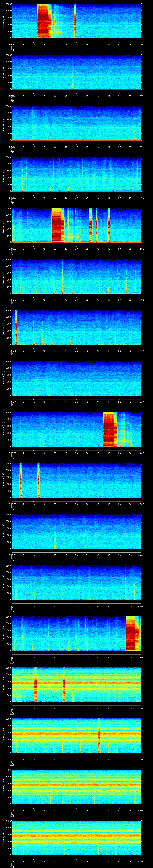This screenshot has width=153, height=868.
Task: Click the '13:49:00' time axis label
Action: pos(12,657)
